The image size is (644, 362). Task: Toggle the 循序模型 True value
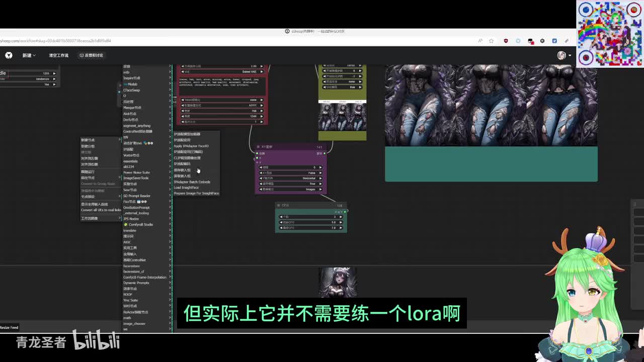(312, 184)
